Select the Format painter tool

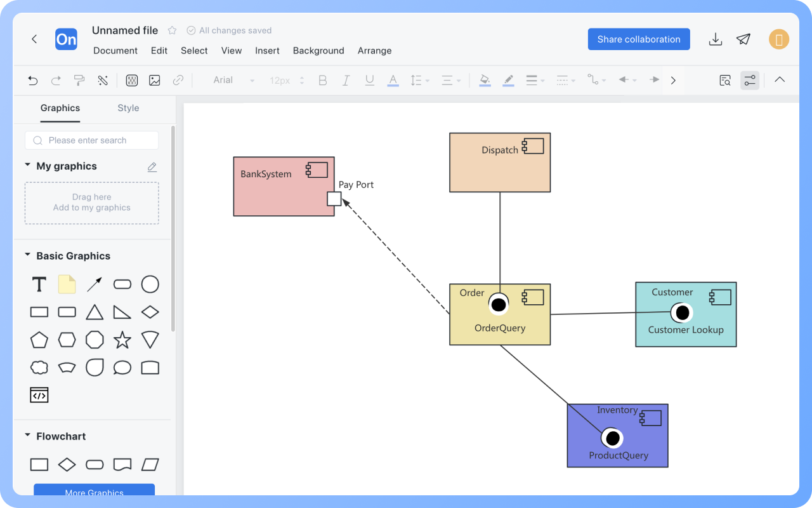point(79,80)
